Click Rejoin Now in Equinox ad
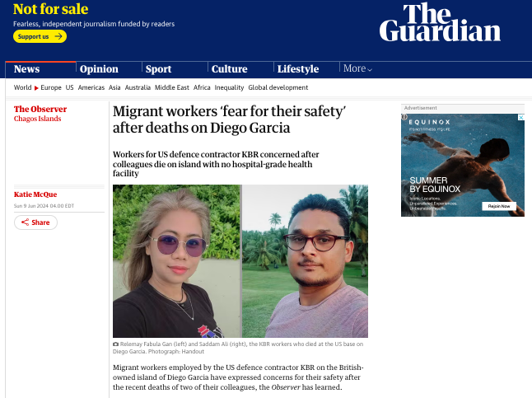532x398 pixels. [x=499, y=206]
